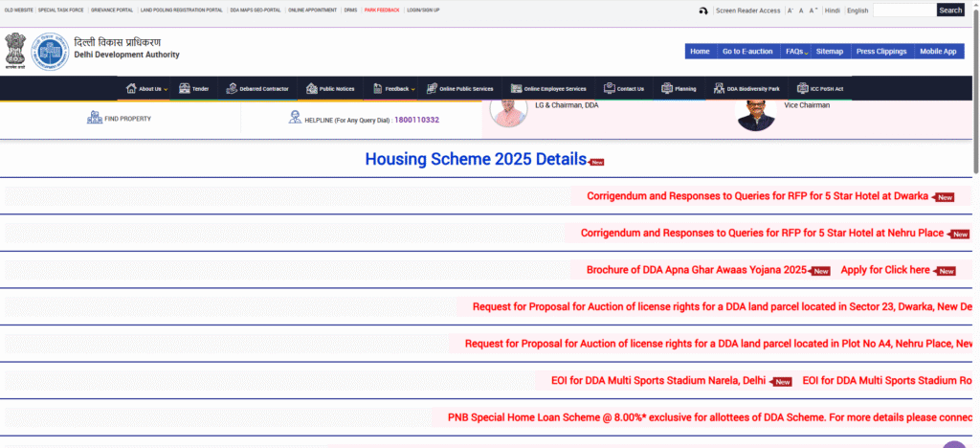Open DDA Maps Geo-Portal link
This screenshot has height=448, width=980.
(x=255, y=10)
